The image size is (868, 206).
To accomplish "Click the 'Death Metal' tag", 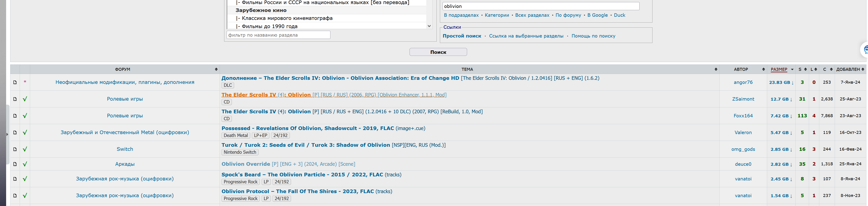I will pyautogui.click(x=235, y=135).
